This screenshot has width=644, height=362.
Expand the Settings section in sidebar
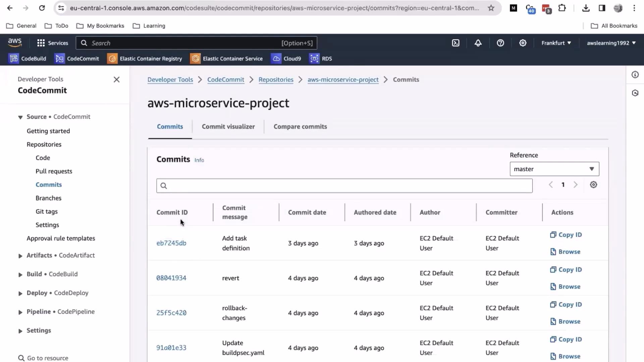click(20, 331)
